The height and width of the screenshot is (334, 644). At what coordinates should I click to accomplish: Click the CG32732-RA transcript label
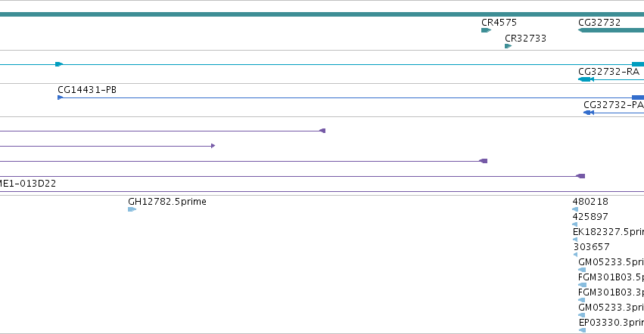tap(608, 71)
